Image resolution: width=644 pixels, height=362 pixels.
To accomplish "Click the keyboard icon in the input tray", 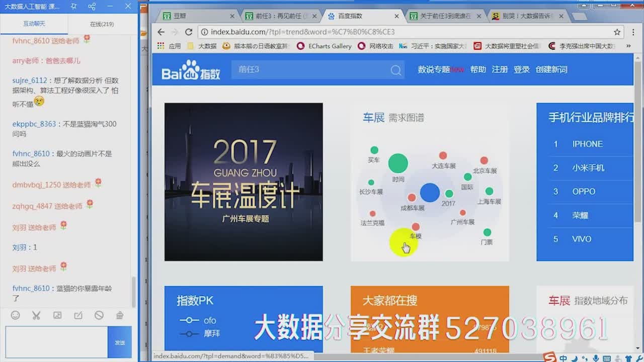I will pyautogui.click(x=607, y=358).
